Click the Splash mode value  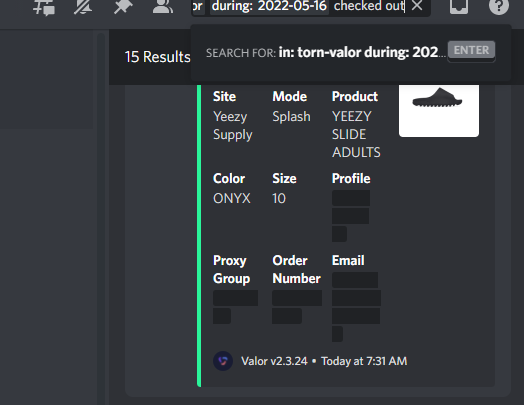tap(291, 117)
